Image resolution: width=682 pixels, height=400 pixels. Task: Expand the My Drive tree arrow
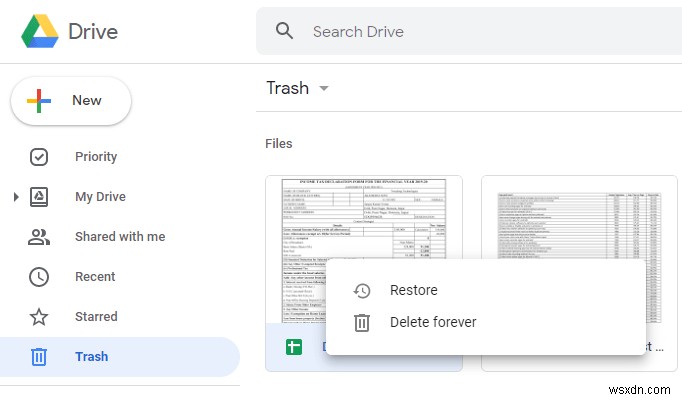tap(16, 197)
